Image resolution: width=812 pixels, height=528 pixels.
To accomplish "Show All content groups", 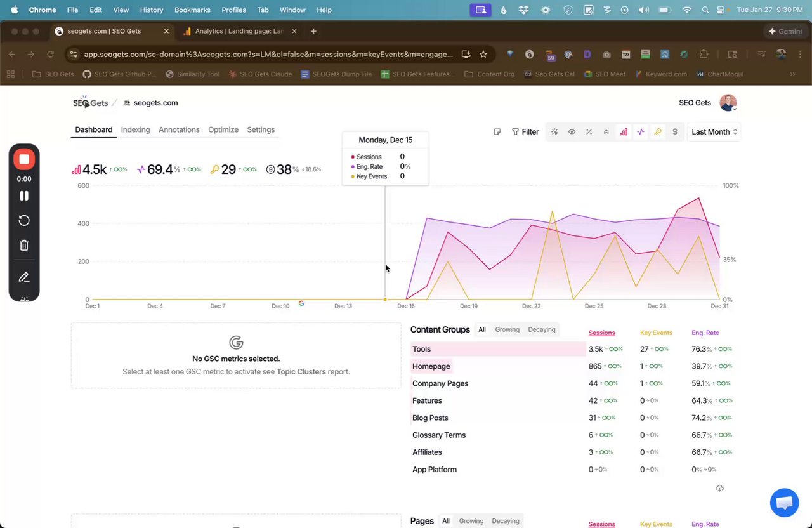I will pyautogui.click(x=482, y=329).
